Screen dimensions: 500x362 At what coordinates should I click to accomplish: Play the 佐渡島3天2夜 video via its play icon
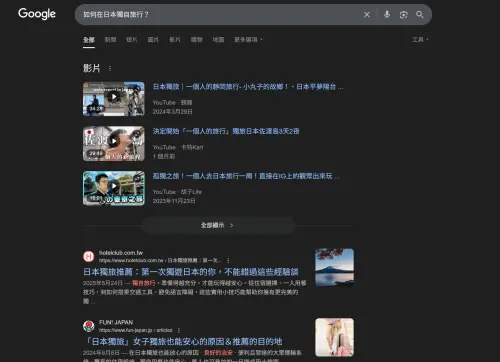click(x=114, y=141)
